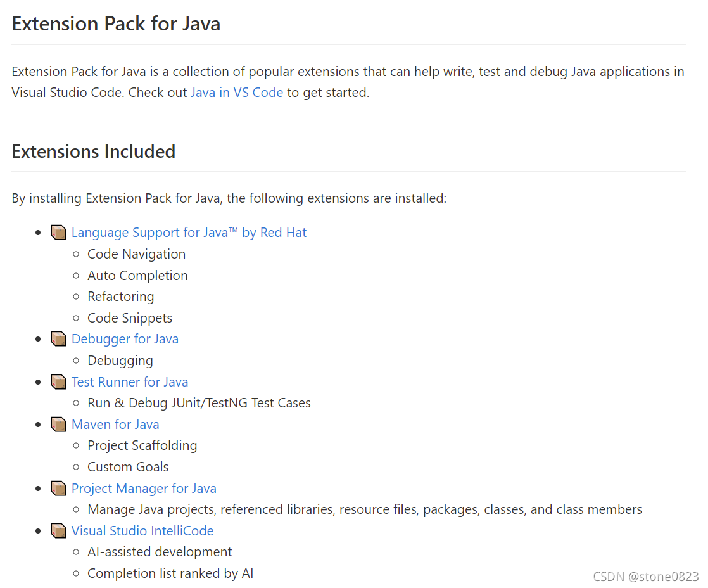708x588 pixels.
Task: Open the Project Manager for Java link
Action: 144,489
